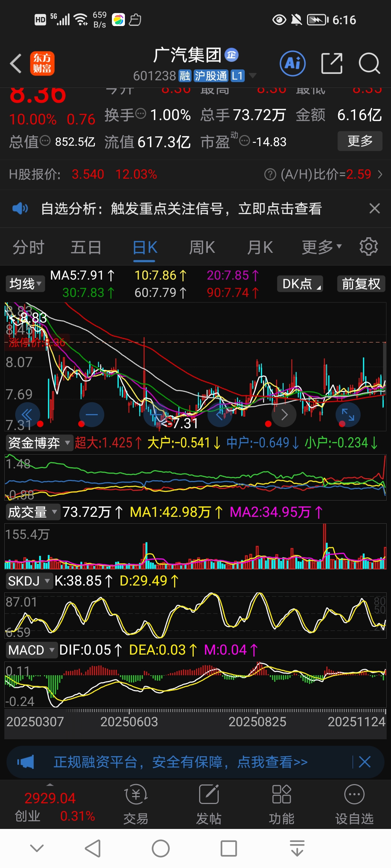Tap the 涨停价 dashed line label
This screenshot has width=391, height=868.
[x=37, y=342]
